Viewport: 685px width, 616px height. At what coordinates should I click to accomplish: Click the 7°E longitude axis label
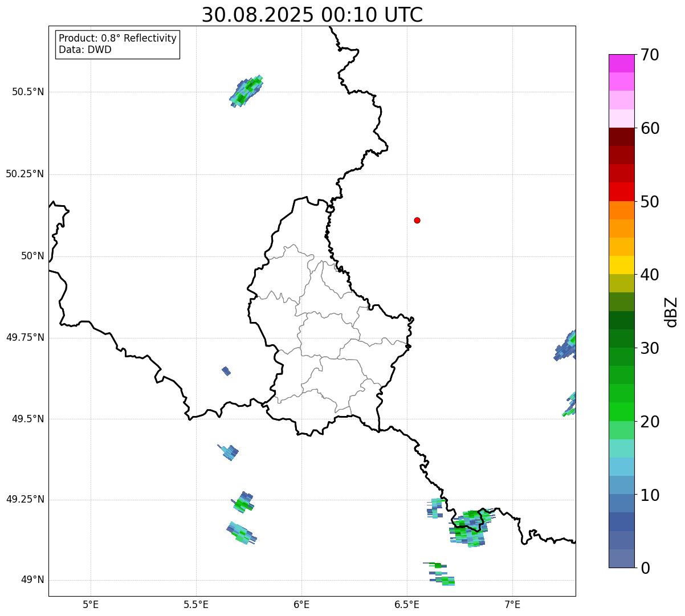click(512, 603)
